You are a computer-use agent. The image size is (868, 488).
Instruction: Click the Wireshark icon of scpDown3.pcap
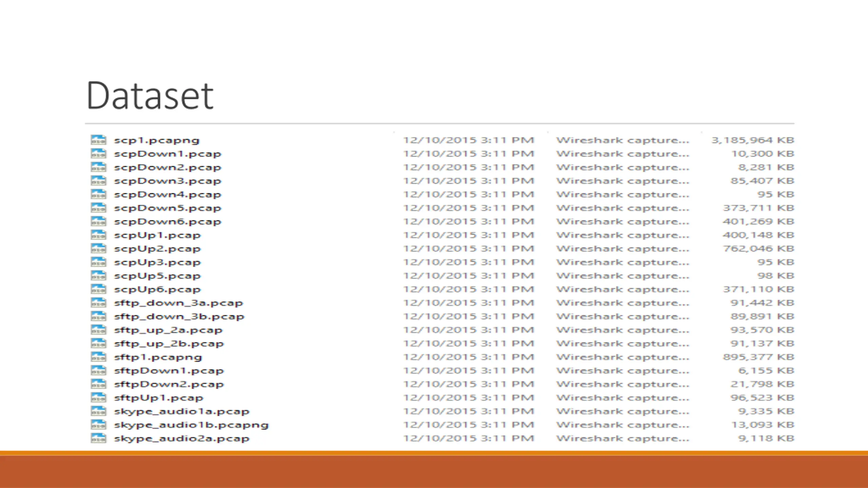[98, 181]
